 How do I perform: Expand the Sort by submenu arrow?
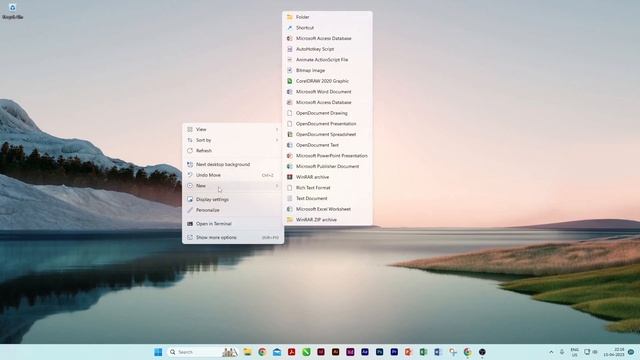tap(277, 140)
